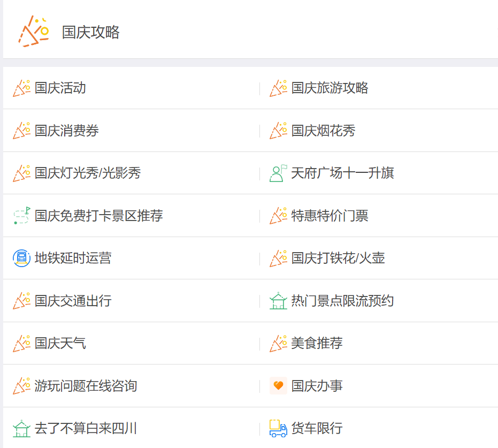Click the large party popper icon beside 国庆攻略

[33, 32]
